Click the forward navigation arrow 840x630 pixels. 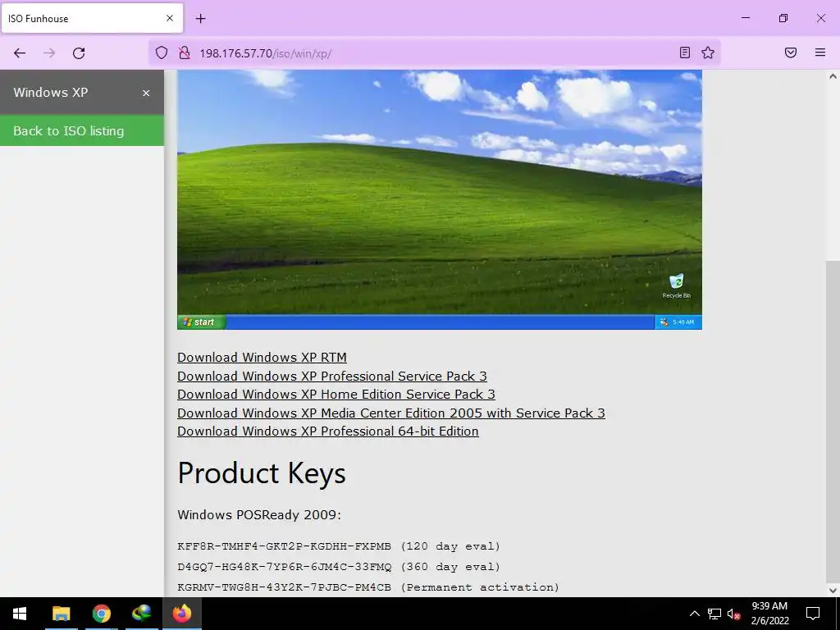pos(49,53)
